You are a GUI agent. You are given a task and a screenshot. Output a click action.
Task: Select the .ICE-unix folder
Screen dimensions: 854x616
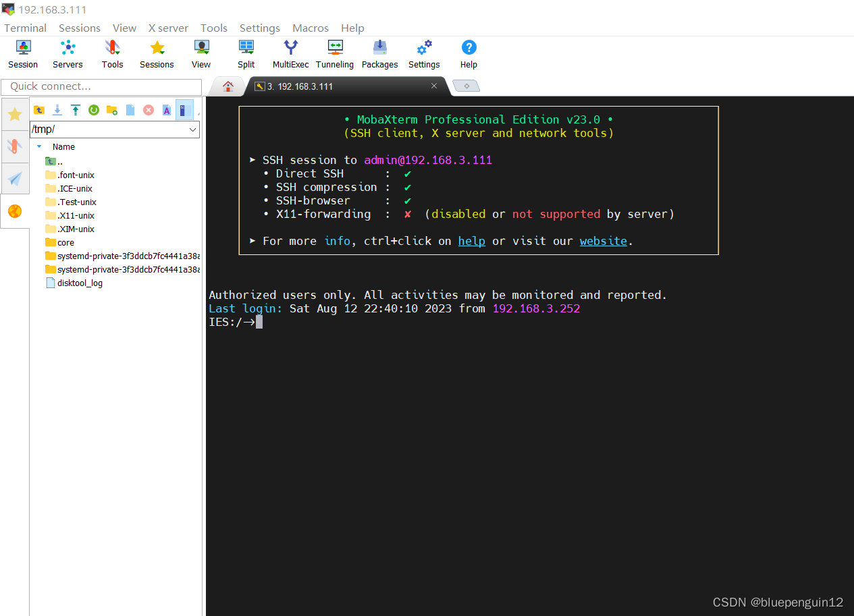tap(69, 188)
